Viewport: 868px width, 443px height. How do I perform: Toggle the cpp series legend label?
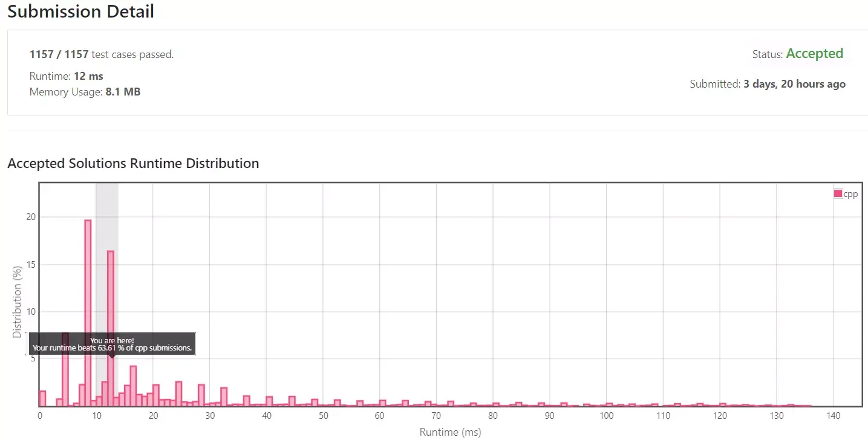click(x=850, y=194)
